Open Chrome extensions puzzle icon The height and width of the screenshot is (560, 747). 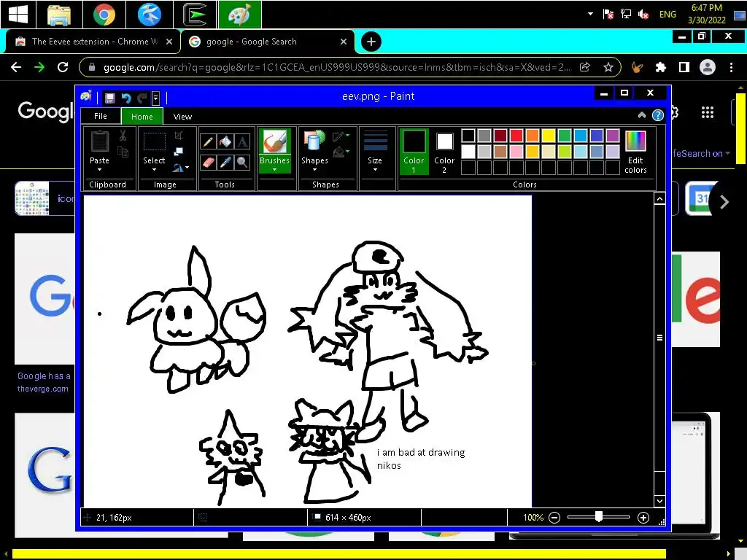click(x=661, y=67)
